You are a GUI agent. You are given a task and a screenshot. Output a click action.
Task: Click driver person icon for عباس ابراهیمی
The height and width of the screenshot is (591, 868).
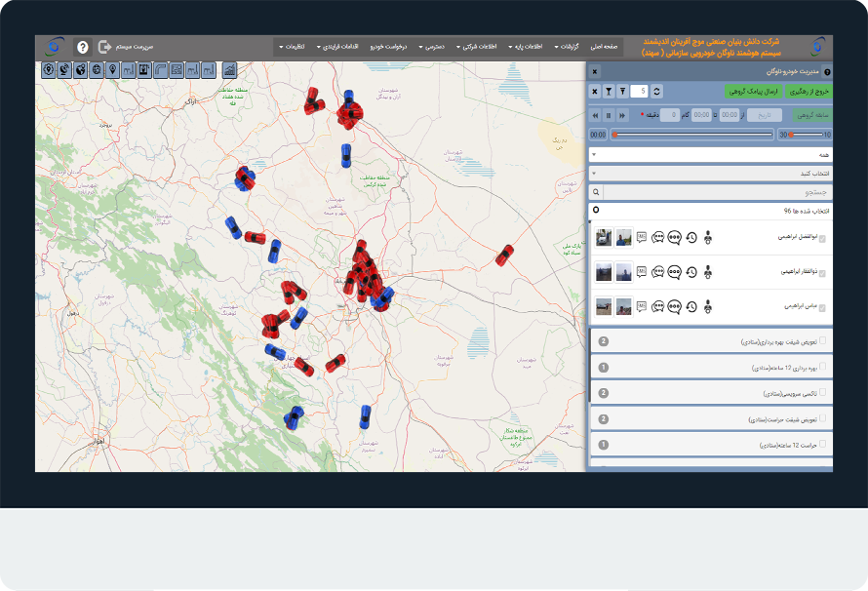click(x=707, y=306)
